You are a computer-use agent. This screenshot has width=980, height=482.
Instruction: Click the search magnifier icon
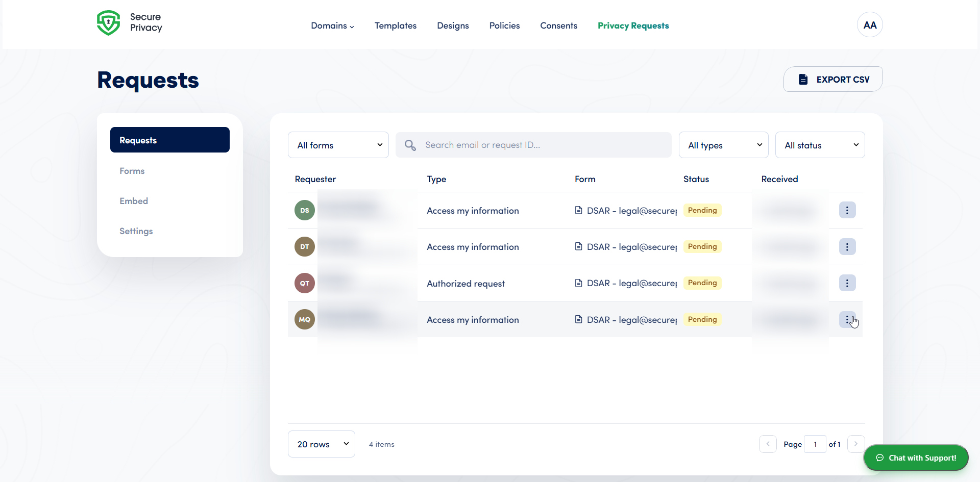[410, 145]
